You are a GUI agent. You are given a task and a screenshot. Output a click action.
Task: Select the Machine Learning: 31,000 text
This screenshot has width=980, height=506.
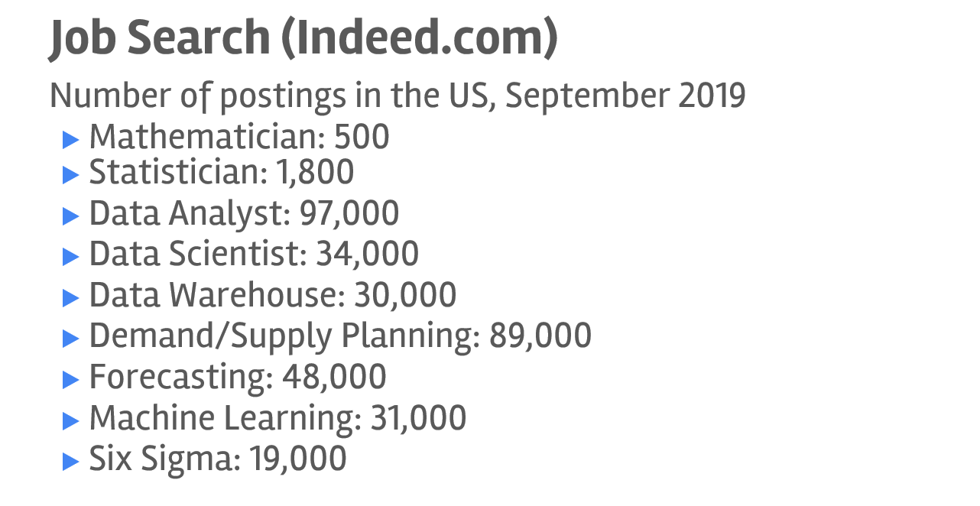point(277,418)
